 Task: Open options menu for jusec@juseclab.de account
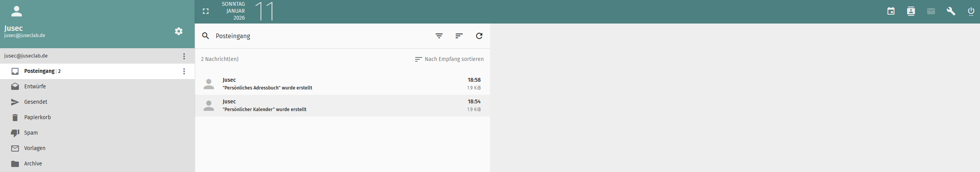(x=184, y=56)
